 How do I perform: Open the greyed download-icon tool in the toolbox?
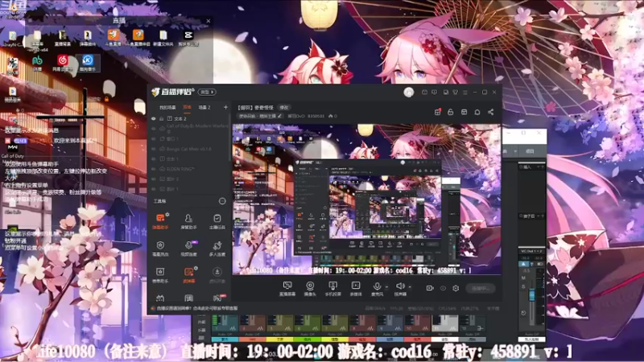(217, 275)
